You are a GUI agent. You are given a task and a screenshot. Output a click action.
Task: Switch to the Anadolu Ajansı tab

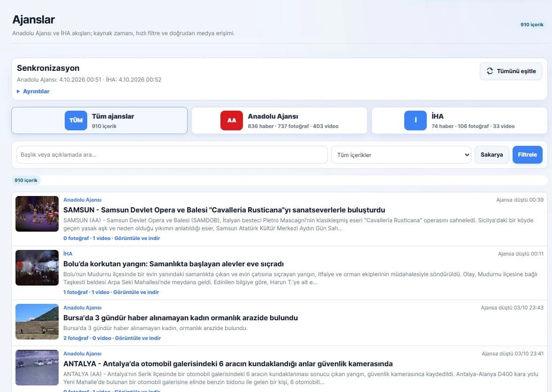tap(279, 121)
